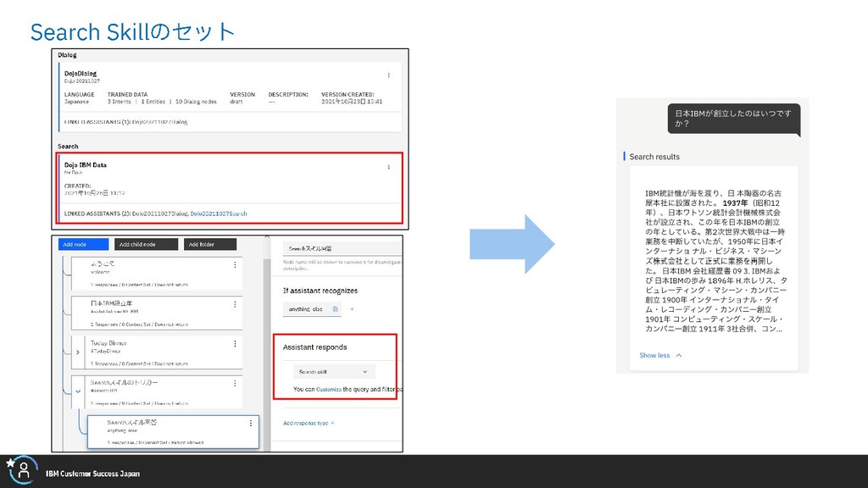Open the Dojo20211027Search linked assistant
The image size is (868, 488).
point(219,213)
